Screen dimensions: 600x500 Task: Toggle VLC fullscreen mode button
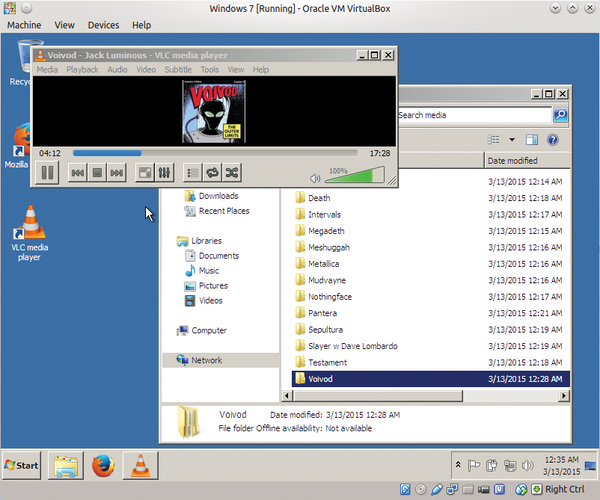point(145,173)
